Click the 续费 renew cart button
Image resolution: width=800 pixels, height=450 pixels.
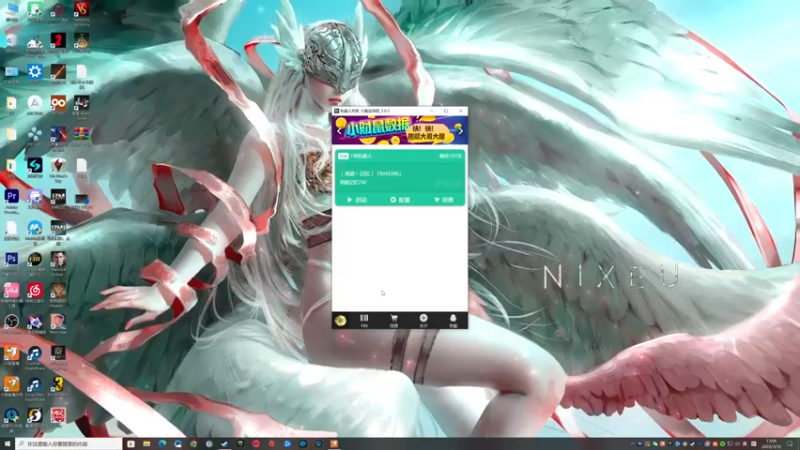[x=443, y=199]
